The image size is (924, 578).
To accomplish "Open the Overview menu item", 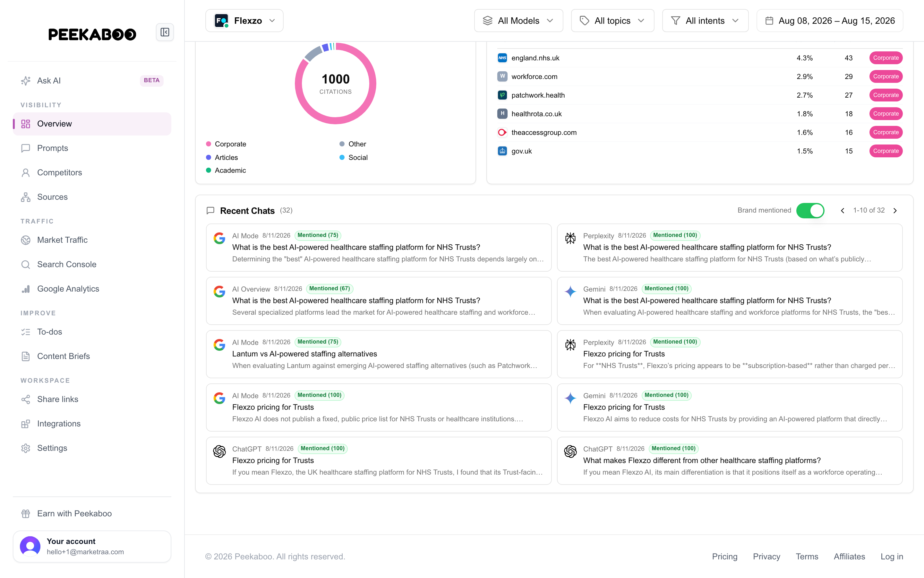I will point(92,124).
